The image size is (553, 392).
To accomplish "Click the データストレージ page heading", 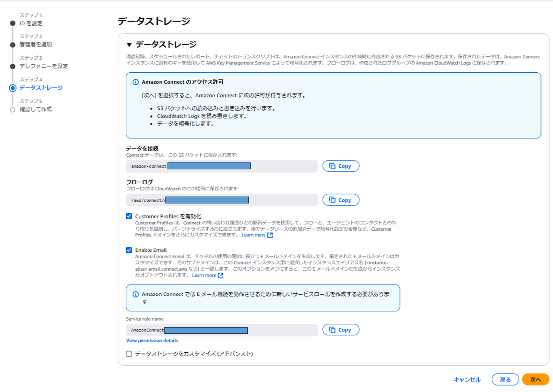I will point(154,21).
